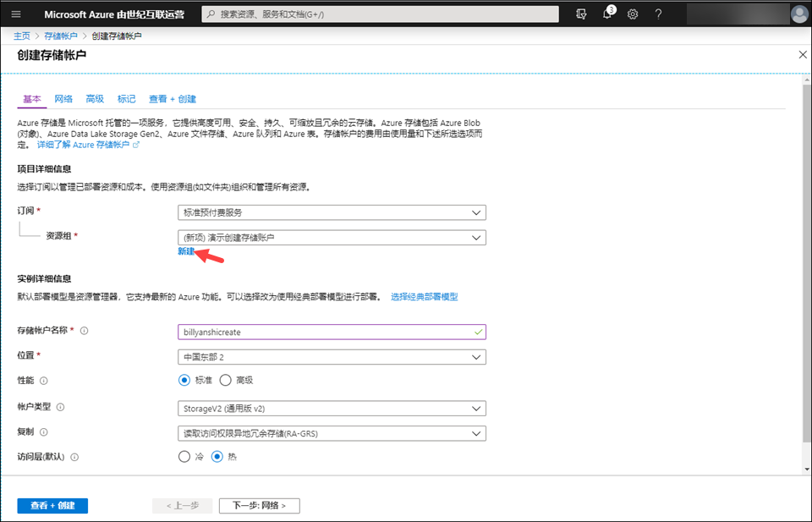Switch to the 网络 tab
This screenshot has height=522, width=812.
[63, 99]
